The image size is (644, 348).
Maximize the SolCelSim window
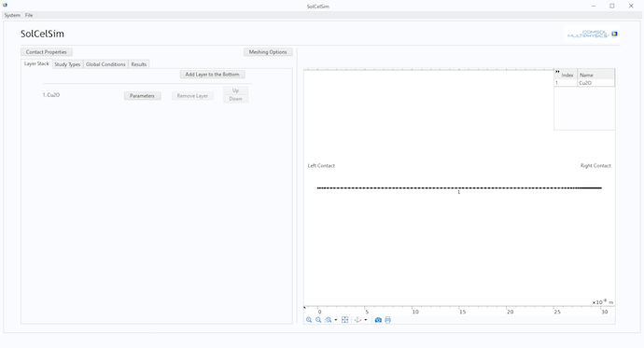(612, 6)
